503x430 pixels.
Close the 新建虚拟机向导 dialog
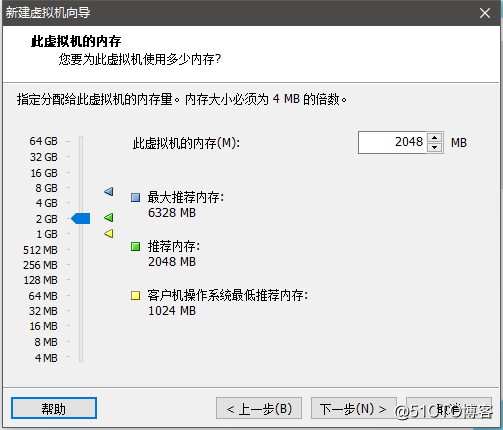coord(485,13)
